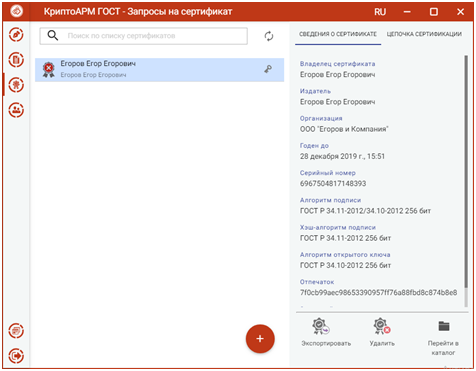
Task: Click the Перейти в каталог folder icon
Action: (x=444, y=326)
